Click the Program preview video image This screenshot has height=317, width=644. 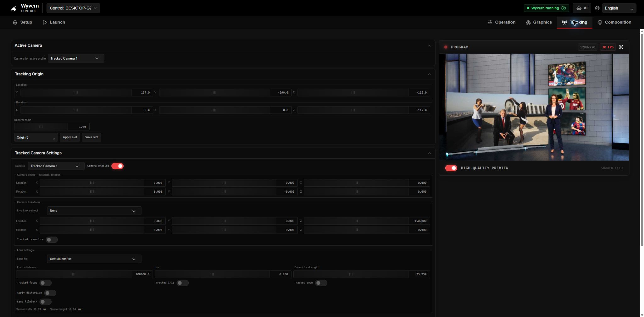pyautogui.click(x=534, y=107)
